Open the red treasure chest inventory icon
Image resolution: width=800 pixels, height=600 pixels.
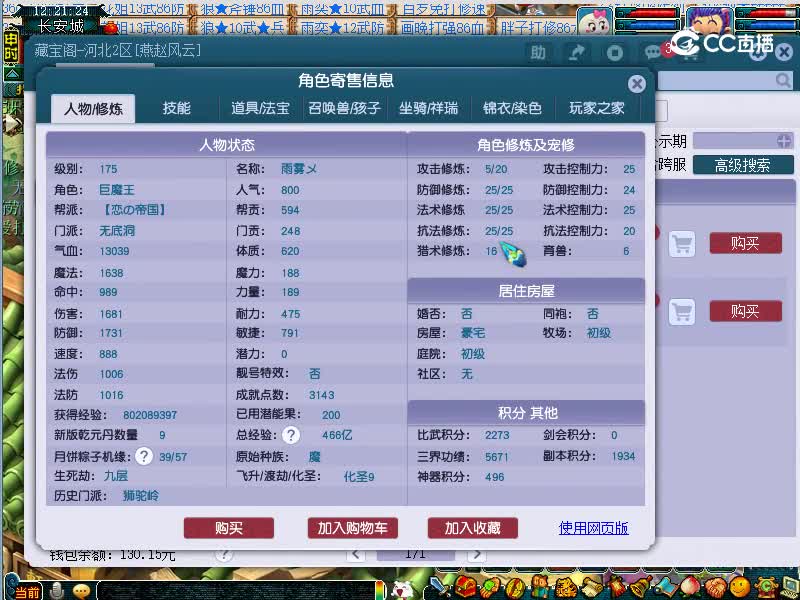464,587
